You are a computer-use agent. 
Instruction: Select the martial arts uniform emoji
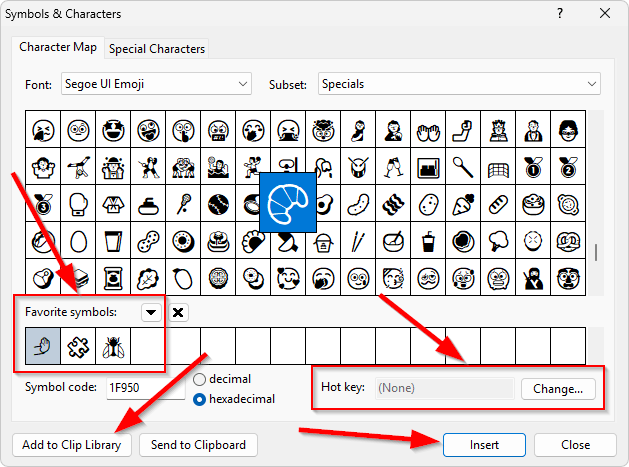tap(113, 203)
